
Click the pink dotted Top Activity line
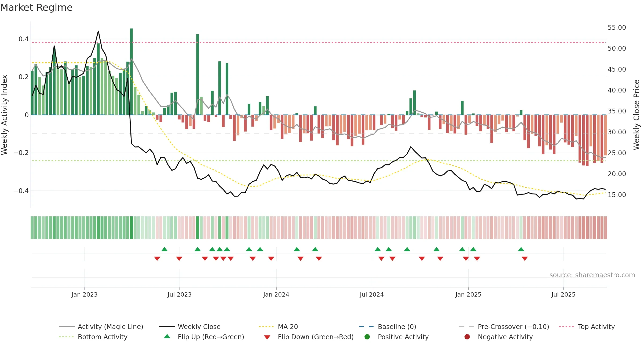click(319, 42)
